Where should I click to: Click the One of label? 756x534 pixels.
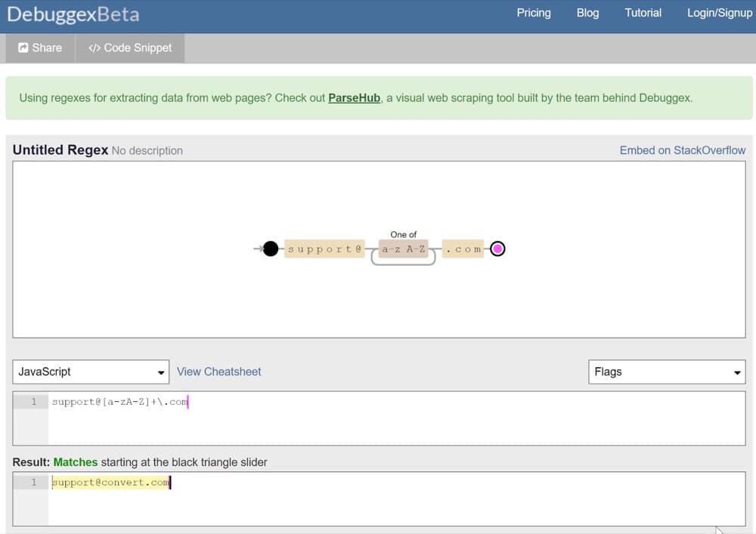pos(403,234)
